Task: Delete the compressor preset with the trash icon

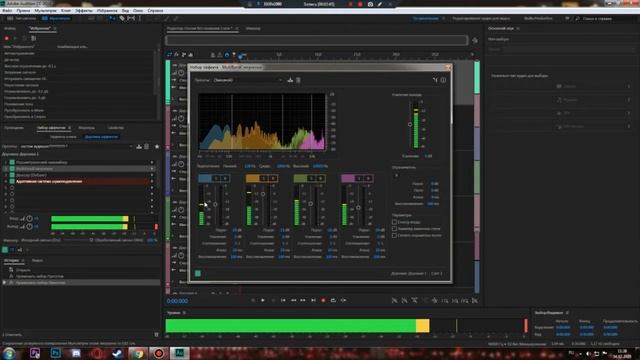Action: click(x=298, y=80)
